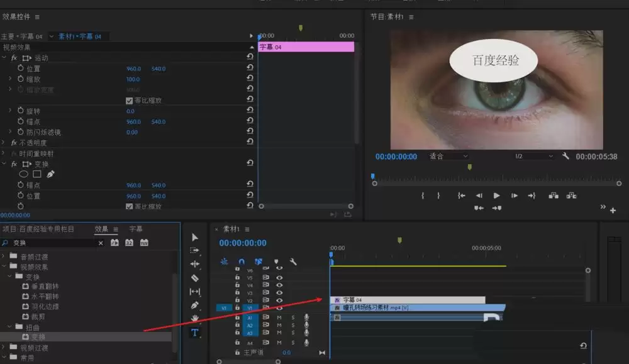Expand the 音频过渡 folder
The width and height of the screenshot is (629, 364).
click(4, 256)
